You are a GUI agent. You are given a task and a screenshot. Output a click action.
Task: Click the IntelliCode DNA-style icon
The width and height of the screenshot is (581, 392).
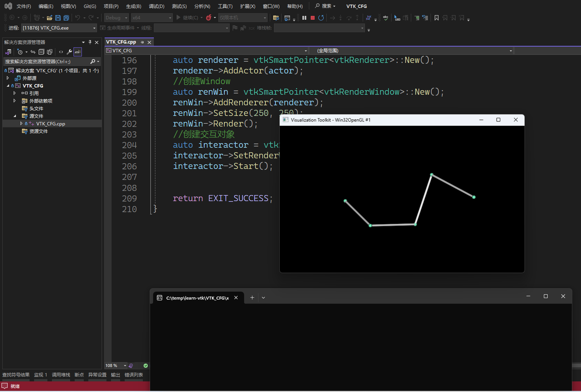[x=368, y=18]
